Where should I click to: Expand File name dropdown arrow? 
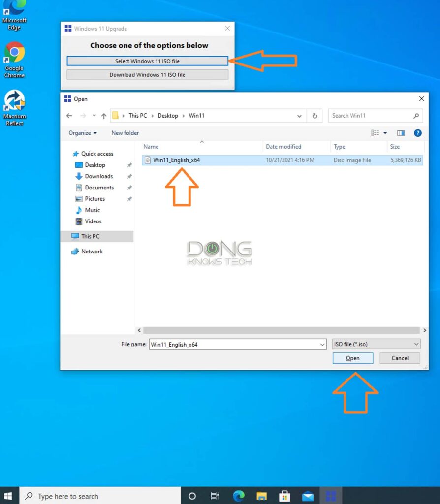tap(322, 344)
